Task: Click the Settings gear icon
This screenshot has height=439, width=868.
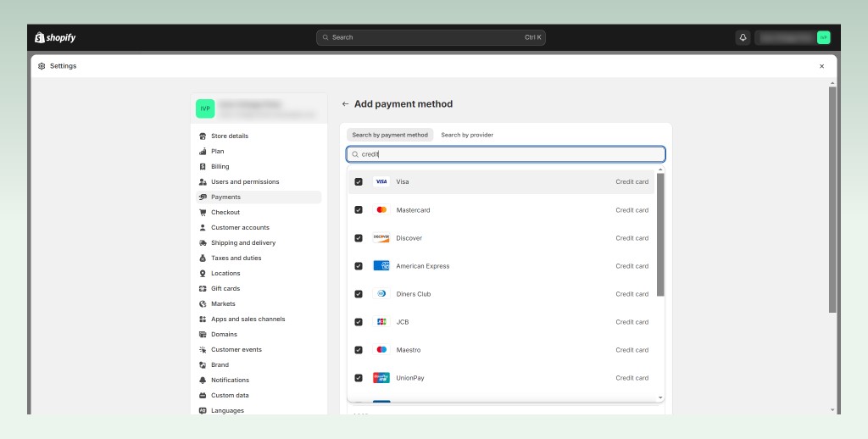Action: click(x=42, y=66)
